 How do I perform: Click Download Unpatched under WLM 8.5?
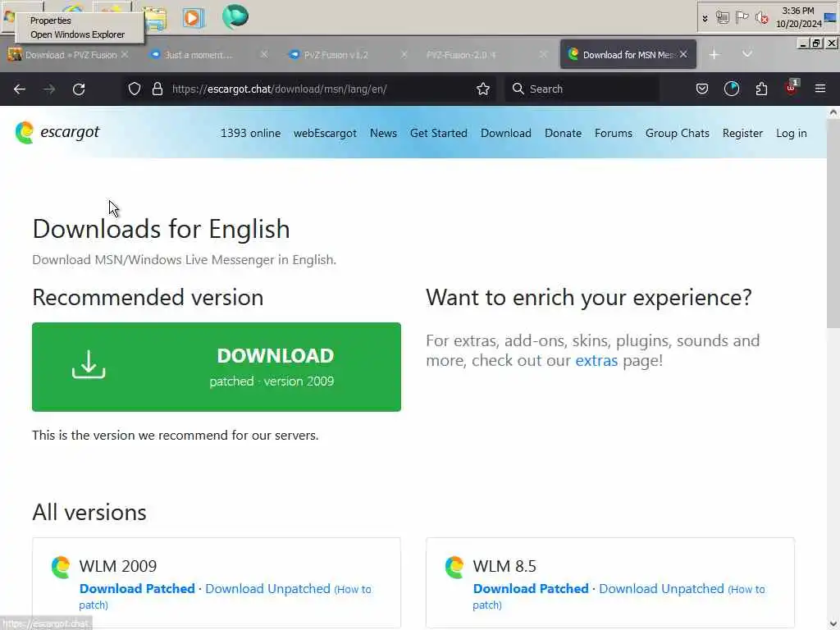click(x=662, y=588)
